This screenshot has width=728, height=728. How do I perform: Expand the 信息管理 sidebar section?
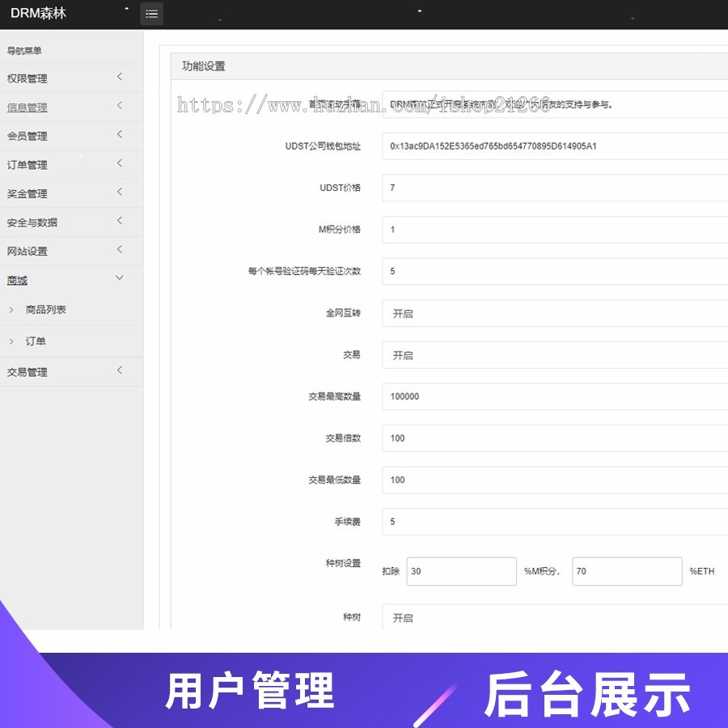click(x=119, y=106)
